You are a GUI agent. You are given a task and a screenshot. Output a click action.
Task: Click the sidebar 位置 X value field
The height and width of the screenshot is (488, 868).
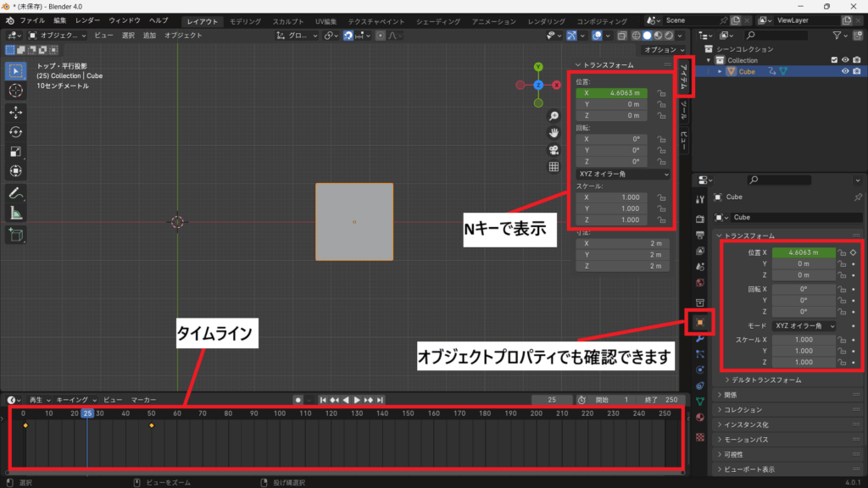coord(612,93)
